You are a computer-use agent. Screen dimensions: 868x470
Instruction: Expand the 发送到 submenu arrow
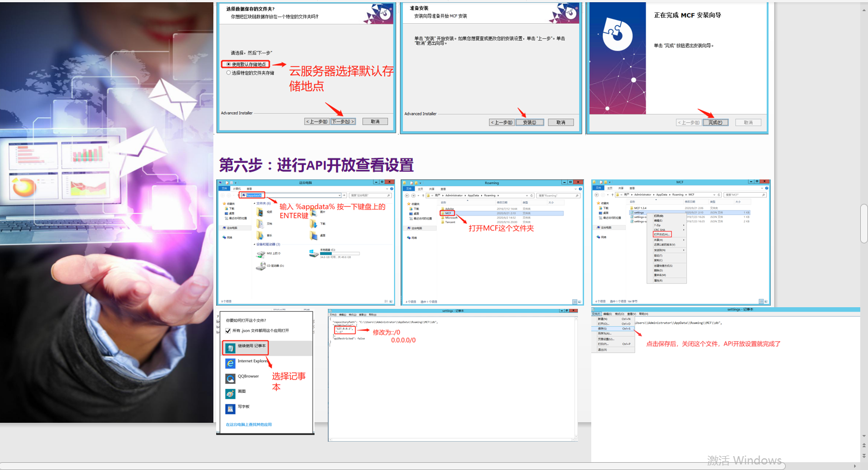[684, 250]
